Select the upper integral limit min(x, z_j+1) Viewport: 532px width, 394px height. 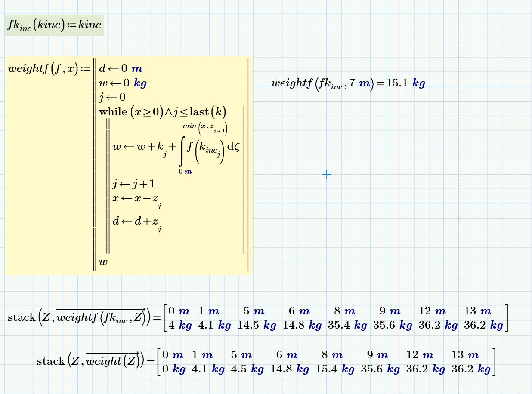pyautogui.click(x=206, y=126)
